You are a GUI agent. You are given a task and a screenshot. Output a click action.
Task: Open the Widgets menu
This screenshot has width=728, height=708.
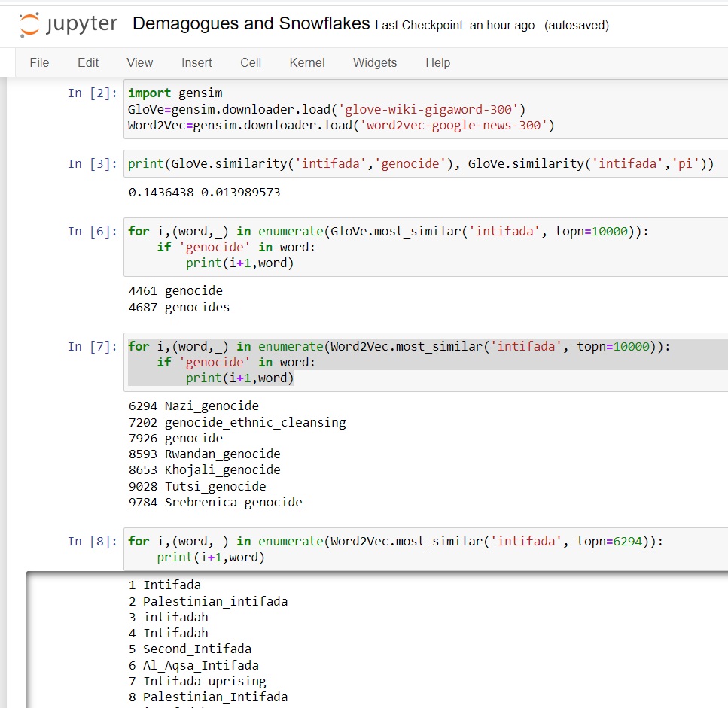pyautogui.click(x=374, y=63)
